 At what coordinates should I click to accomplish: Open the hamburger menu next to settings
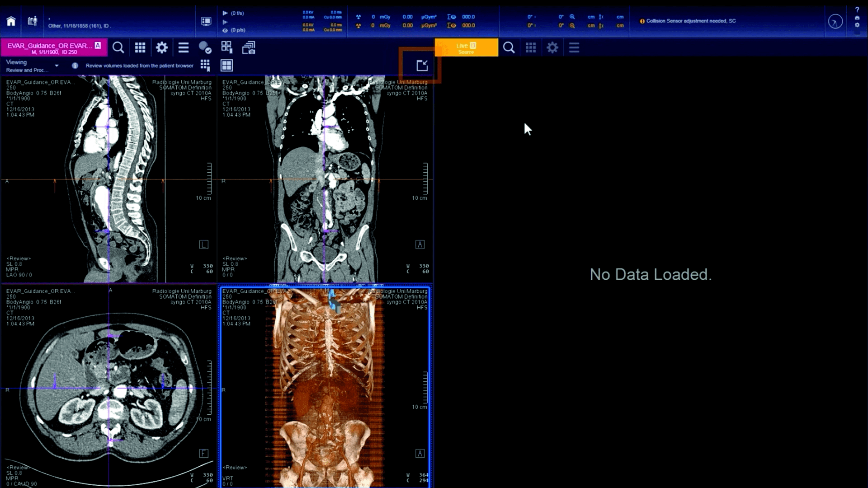[x=183, y=47]
